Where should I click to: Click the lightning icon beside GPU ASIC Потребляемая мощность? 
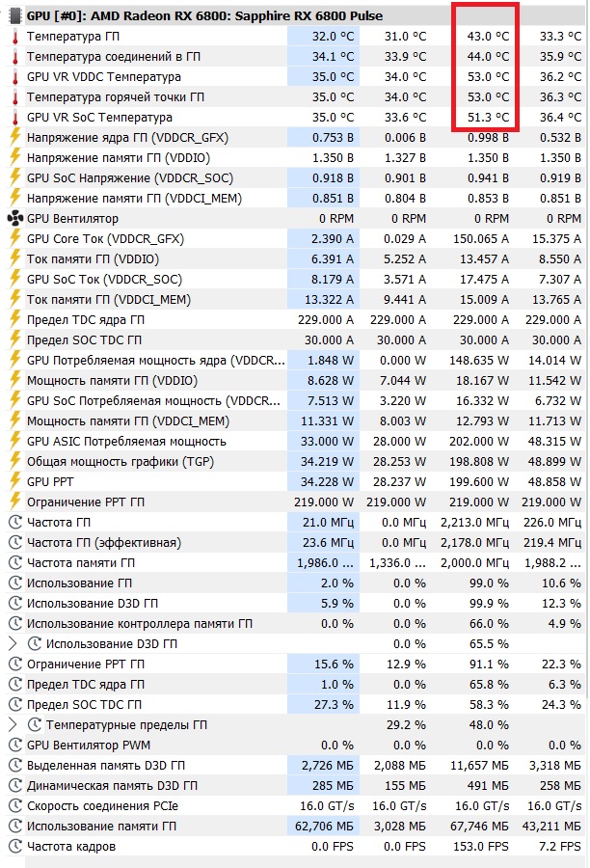coord(14,442)
